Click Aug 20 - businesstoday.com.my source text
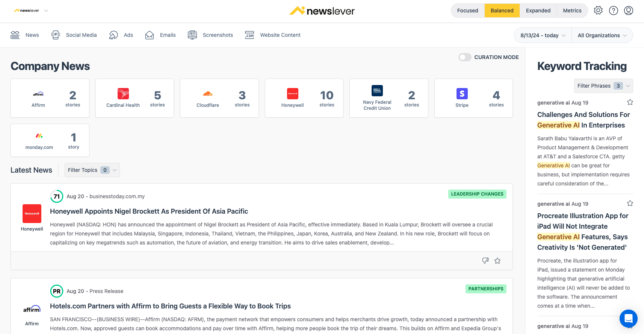 pyautogui.click(x=106, y=196)
